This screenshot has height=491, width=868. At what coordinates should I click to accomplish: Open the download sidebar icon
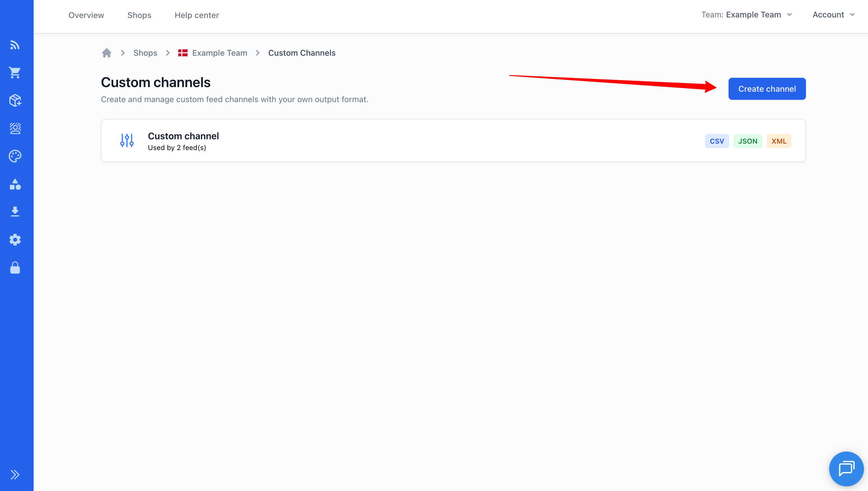[15, 212]
